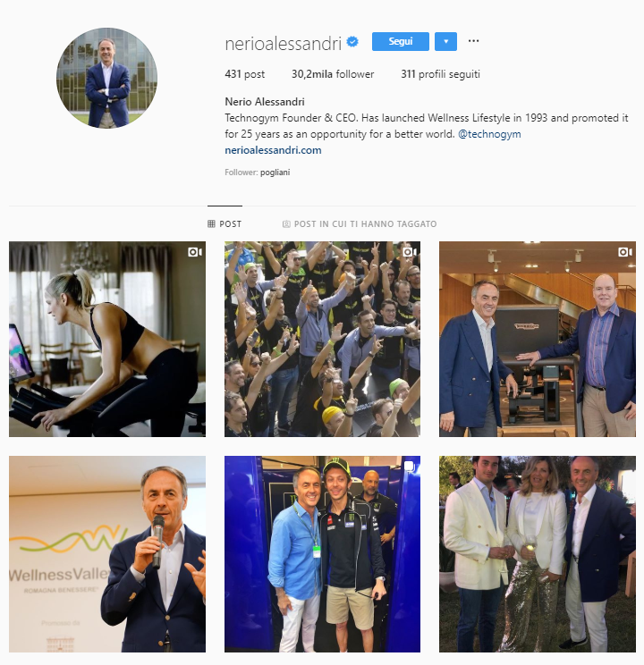Click video icon on spinning woman post
This screenshot has width=644, height=665.
point(195,252)
